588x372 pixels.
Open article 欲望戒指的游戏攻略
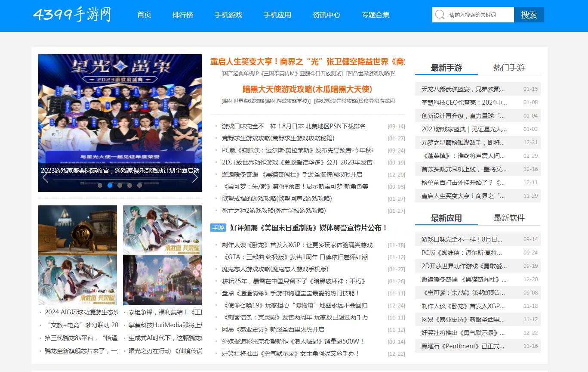click(277, 198)
